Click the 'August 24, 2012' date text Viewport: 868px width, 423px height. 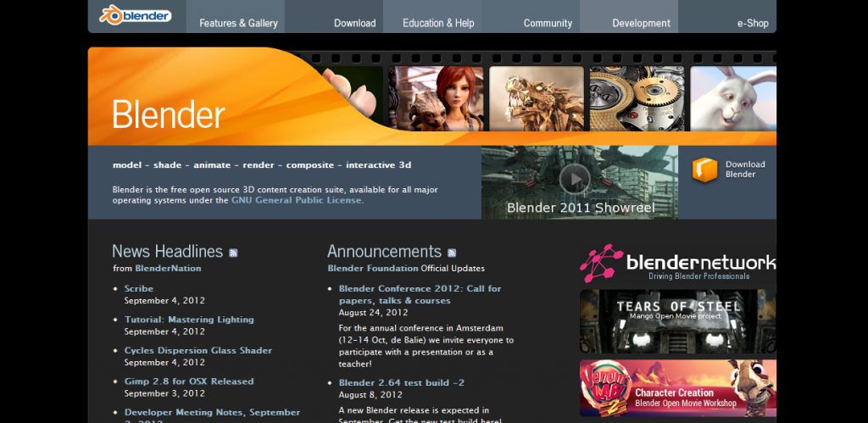[x=373, y=312]
